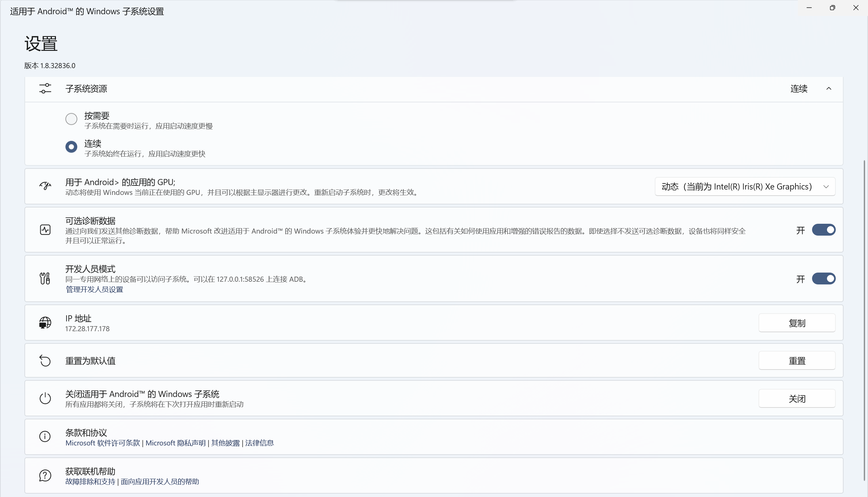868x497 pixels.
Task: Click the info icon beside 条款和协议
Action: coord(45,436)
